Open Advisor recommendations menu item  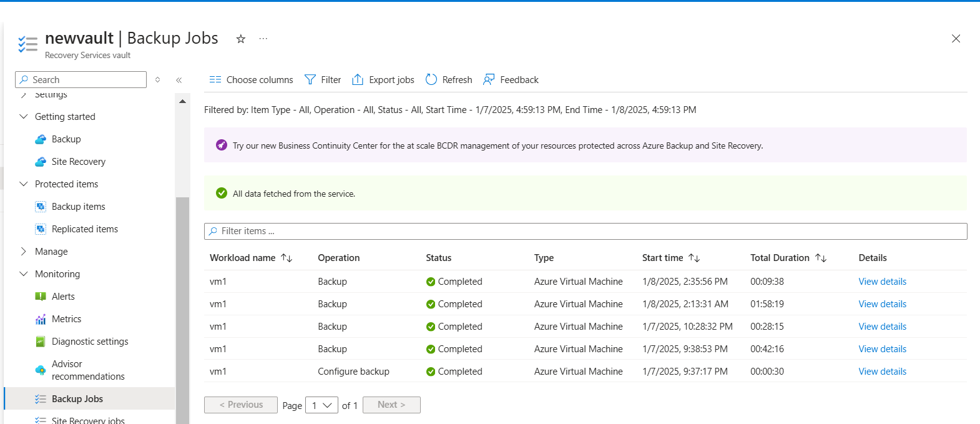[88, 370]
